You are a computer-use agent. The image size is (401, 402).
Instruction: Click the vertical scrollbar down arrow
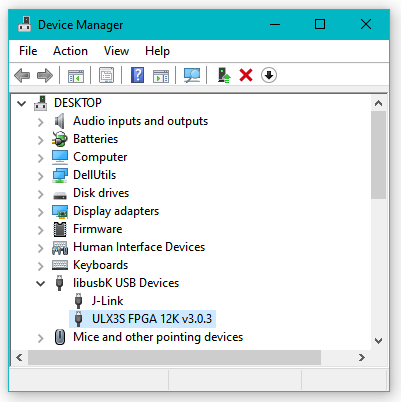click(x=378, y=341)
